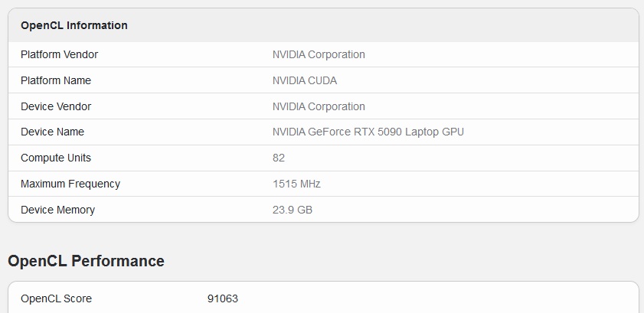The image size is (644, 313).
Task: Click the OpenCL Information header
Action: pyautogui.click(x=74, y=25)
